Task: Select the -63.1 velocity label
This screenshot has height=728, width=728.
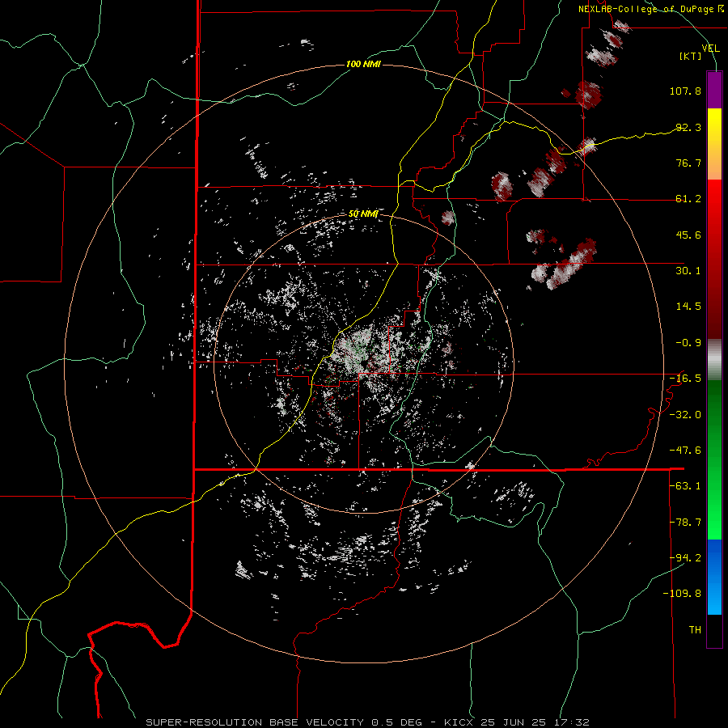Action: (685, 486)
